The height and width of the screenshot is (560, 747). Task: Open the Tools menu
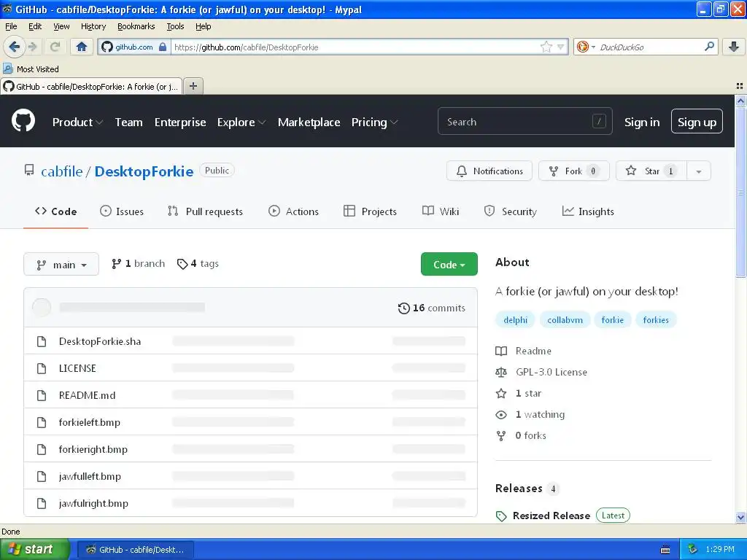[175, 26]
